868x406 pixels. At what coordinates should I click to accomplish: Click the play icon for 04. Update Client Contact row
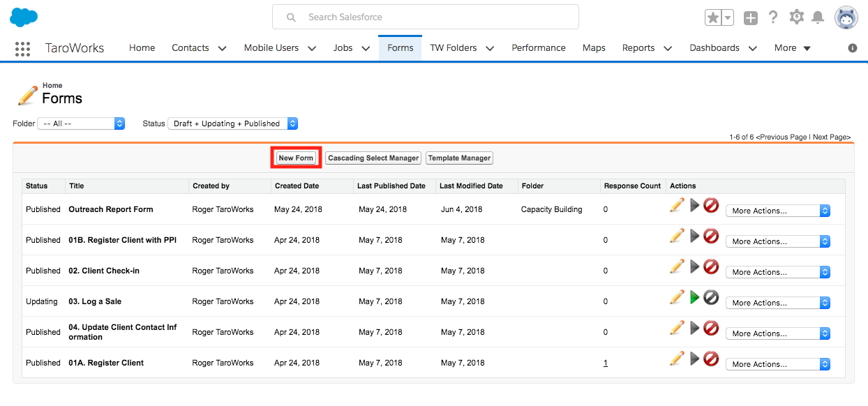pos(694,328)
